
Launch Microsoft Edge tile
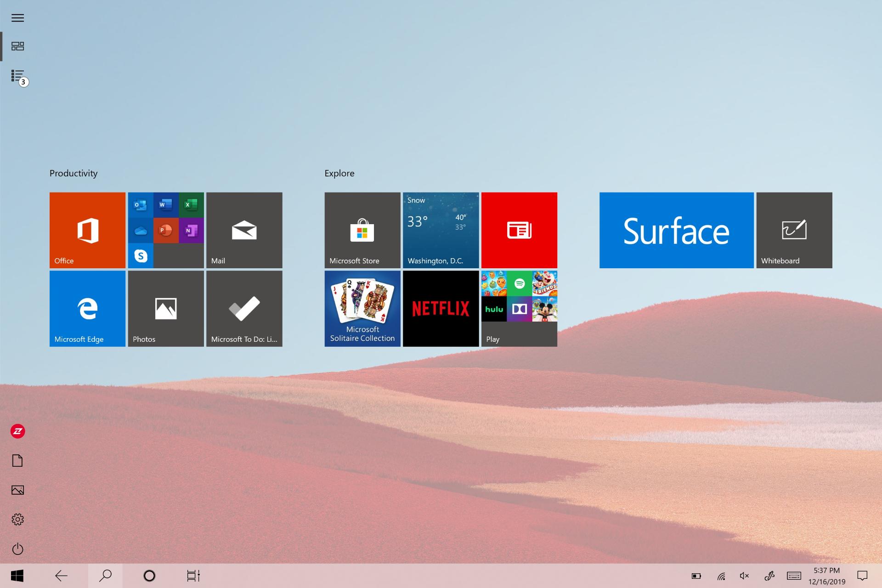click(87, 309)
